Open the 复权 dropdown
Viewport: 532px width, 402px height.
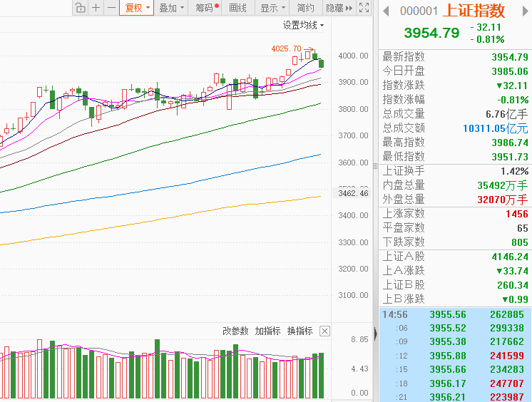point(138,8)
